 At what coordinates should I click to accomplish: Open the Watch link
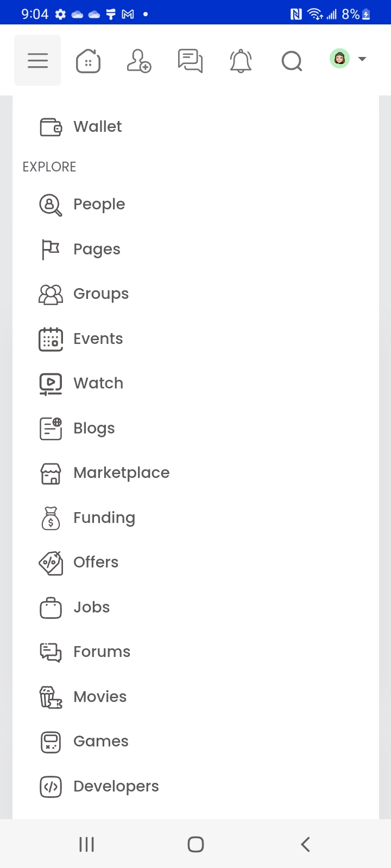click(98, 384)
